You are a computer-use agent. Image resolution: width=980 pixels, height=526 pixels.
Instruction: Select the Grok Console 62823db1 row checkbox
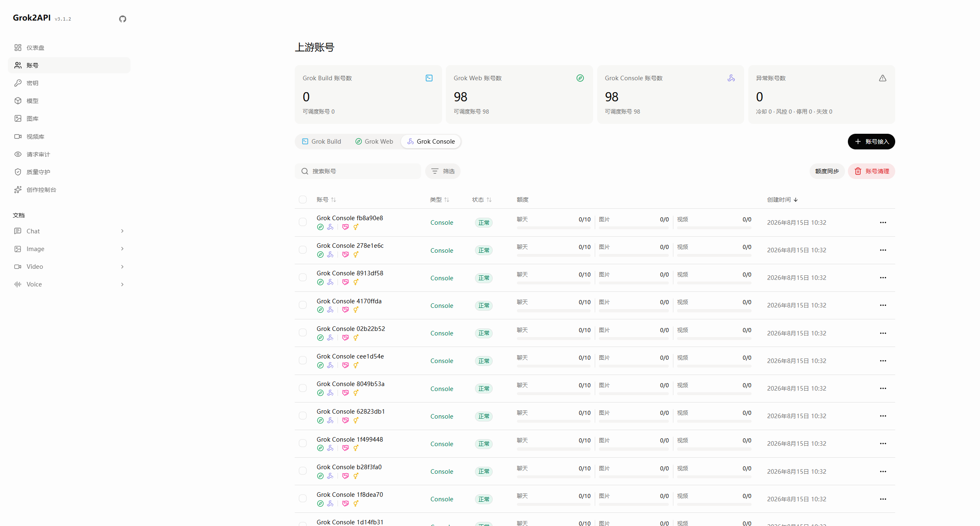point(303,416)
